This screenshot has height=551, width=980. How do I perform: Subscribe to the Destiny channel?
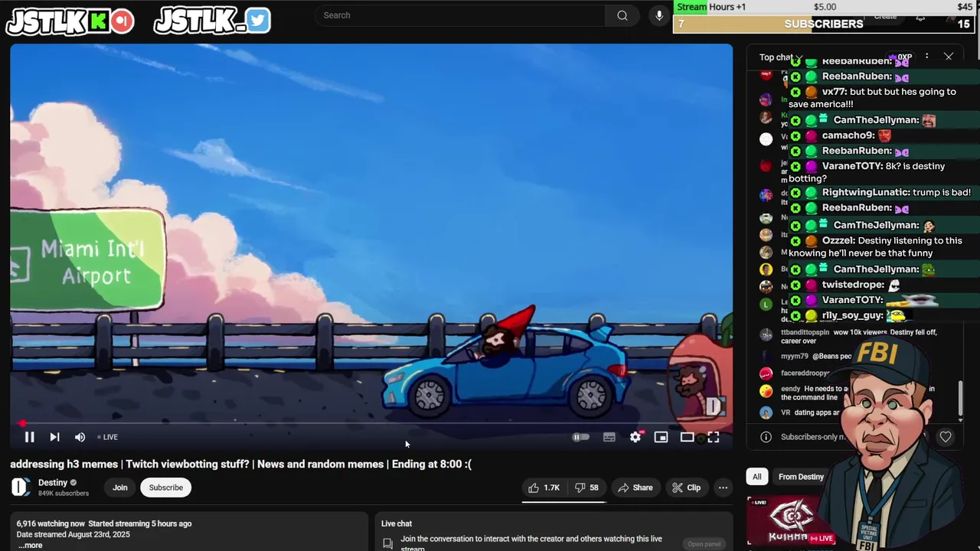tap(166, 487)
